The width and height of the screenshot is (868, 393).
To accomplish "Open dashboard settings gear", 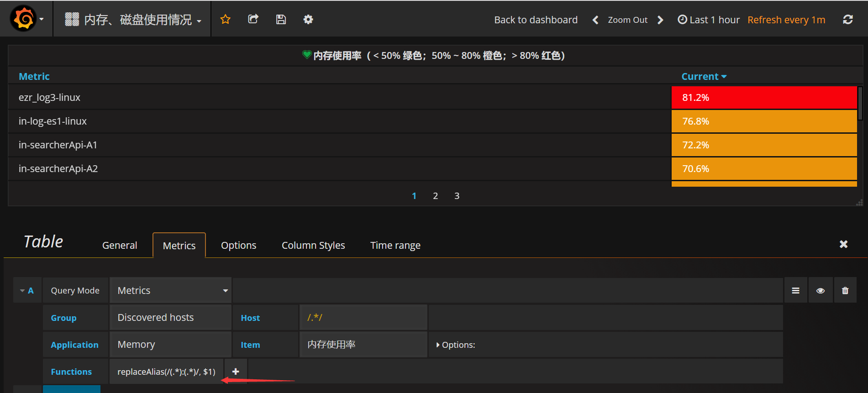I will [308, 19].
